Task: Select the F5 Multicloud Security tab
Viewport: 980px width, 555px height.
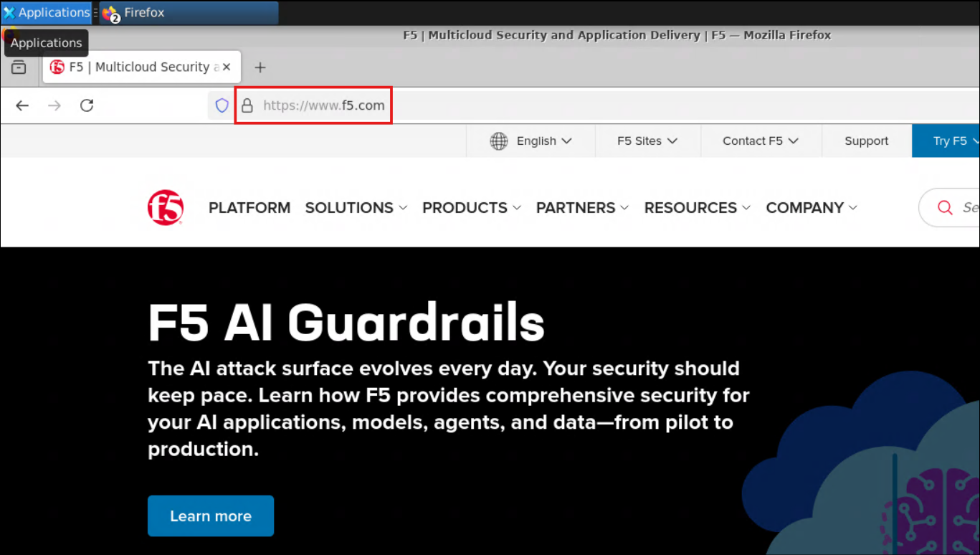Action: tap(142, 67)
